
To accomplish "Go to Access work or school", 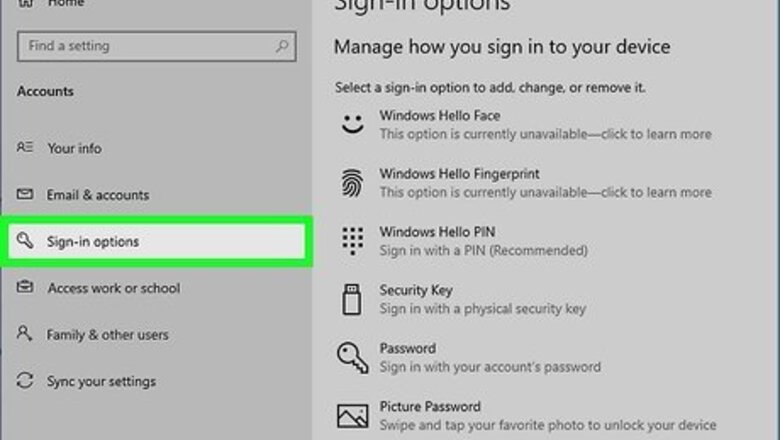I will pos(113,288).
